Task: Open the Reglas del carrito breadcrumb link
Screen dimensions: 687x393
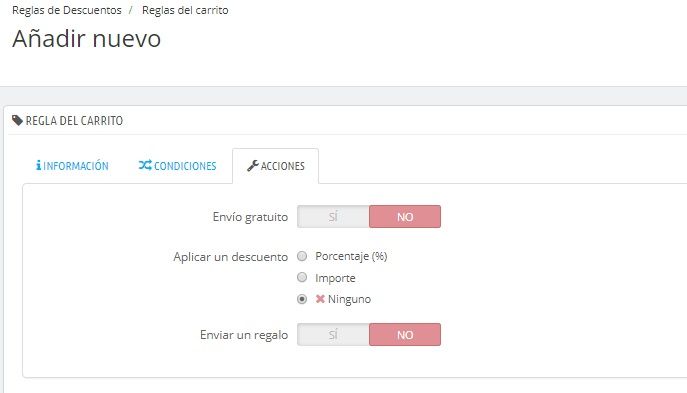Action: point(185,10)
